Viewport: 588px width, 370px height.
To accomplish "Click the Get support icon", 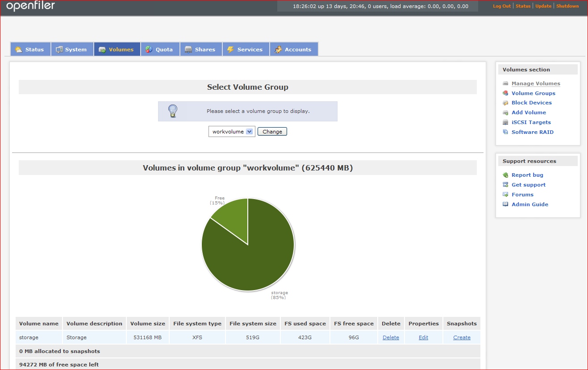I will 505,185.
